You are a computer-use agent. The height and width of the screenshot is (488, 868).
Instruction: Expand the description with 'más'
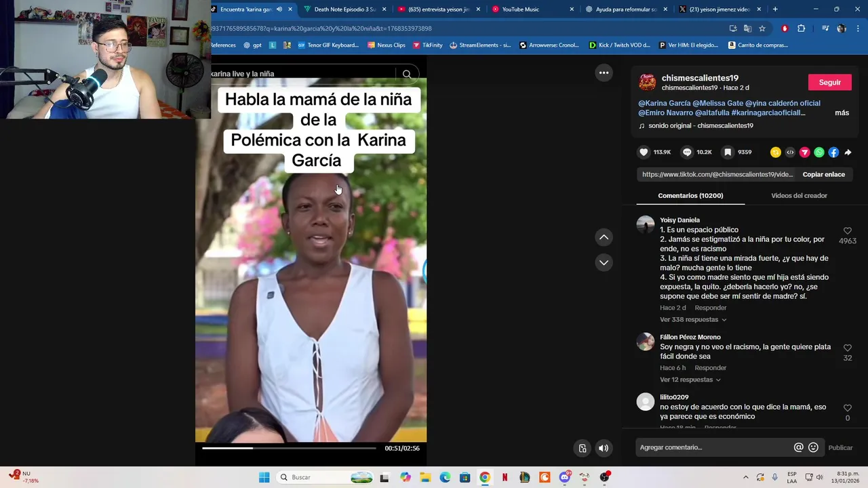(x=842, y=113)
